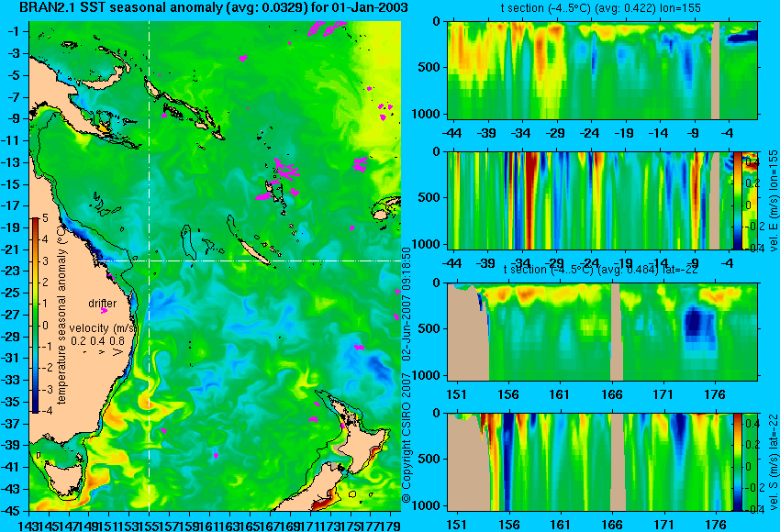Click the '-23' latitude tick on the map axis
Viewport: 780px width, 532px height.
point(13,271)
